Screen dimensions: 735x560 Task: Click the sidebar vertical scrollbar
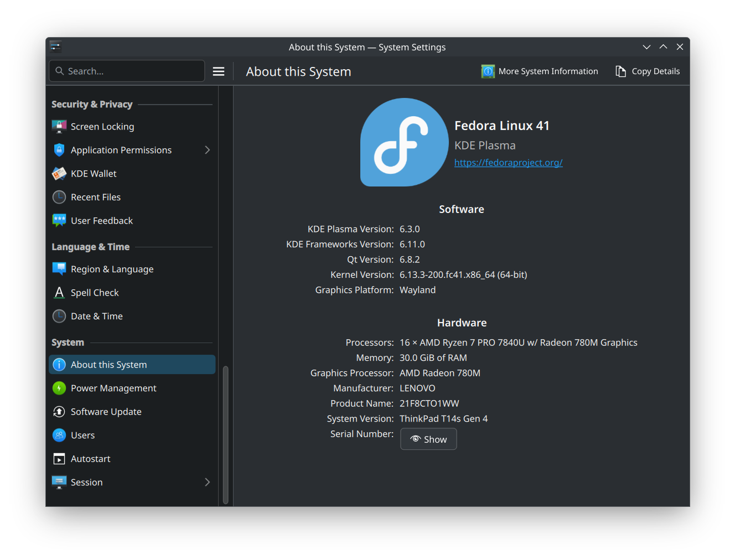(x=225, y=434)
